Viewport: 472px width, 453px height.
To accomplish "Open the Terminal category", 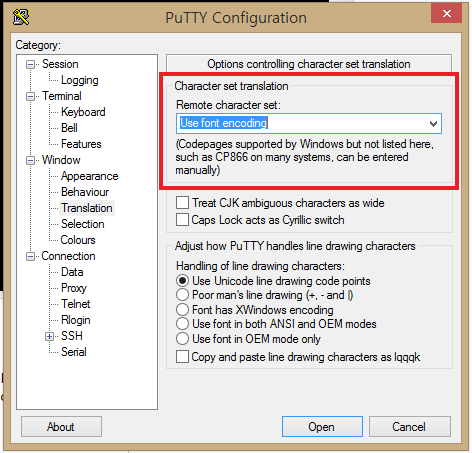I will click(x=62, y=96).
